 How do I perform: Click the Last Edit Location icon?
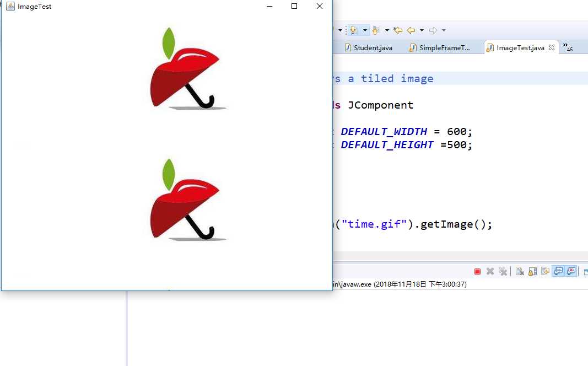click(398, 30)
